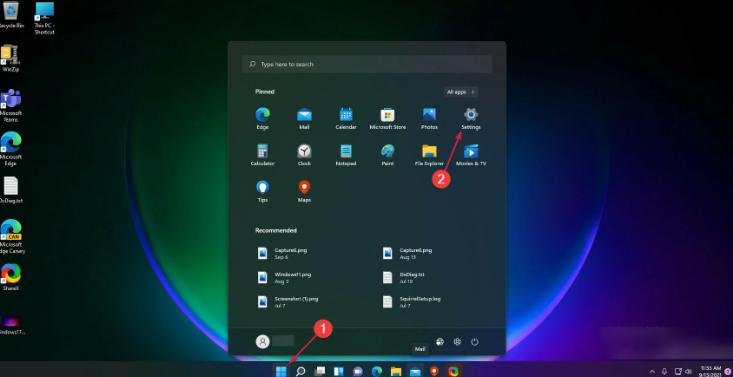Select the DxDiag.txt file on the desktop

[x=11, y=190]
